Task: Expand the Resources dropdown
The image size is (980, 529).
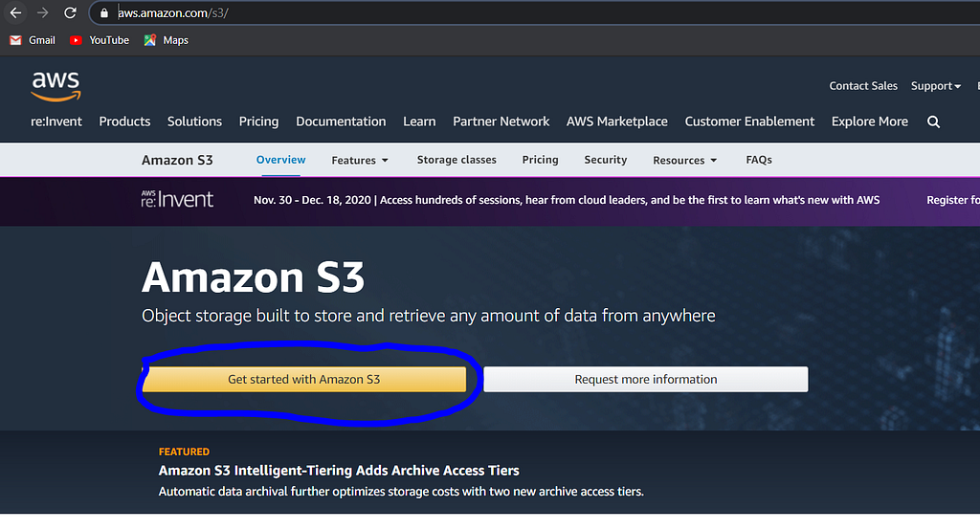Action: pos(685,160)
